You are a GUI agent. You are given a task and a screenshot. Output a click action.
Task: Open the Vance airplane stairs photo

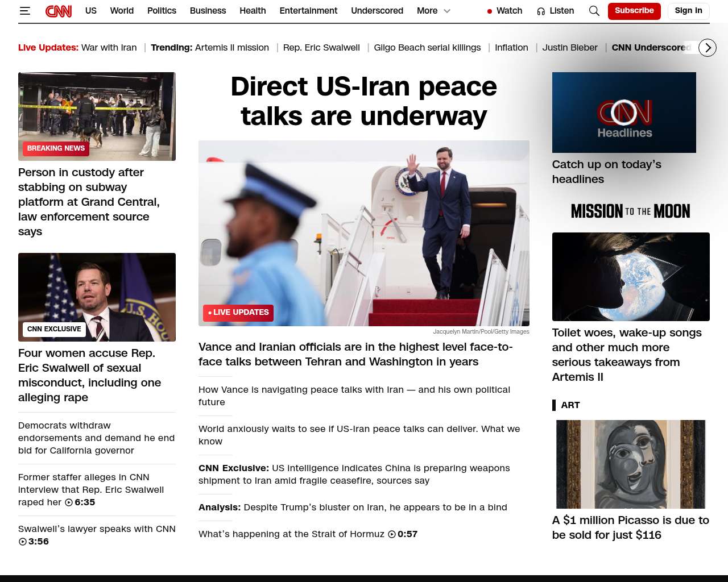pos(364,233)
